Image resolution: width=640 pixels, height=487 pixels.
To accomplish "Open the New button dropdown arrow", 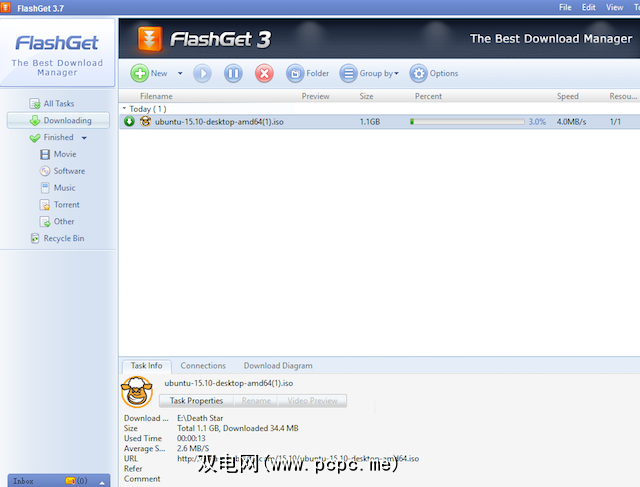I will [x=180, y=73].
